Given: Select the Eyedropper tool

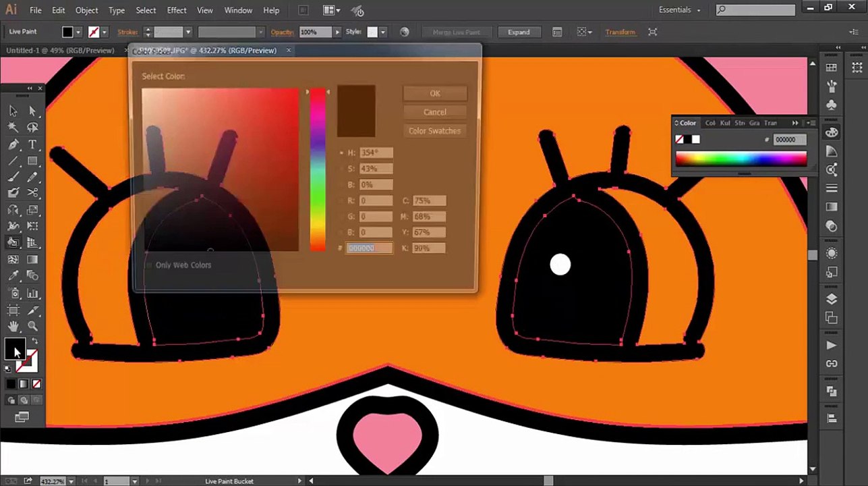Looking at the screenshot, I should 13,275.
